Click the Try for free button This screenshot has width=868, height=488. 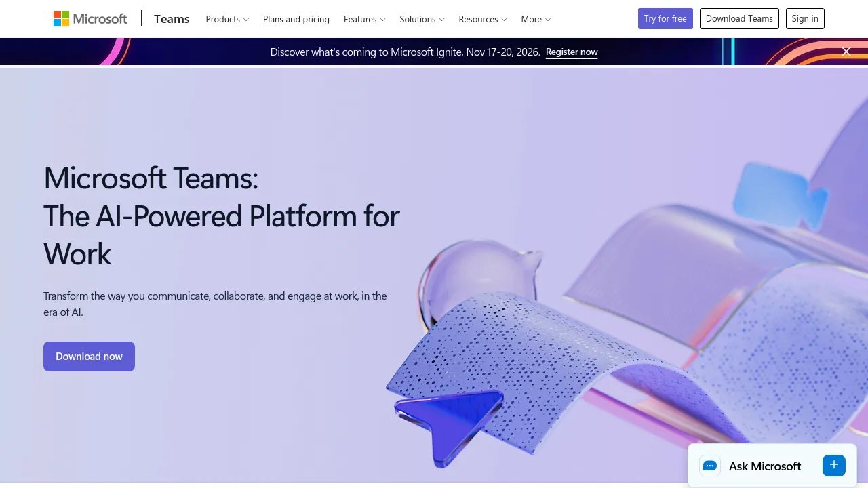pos(665,19)
